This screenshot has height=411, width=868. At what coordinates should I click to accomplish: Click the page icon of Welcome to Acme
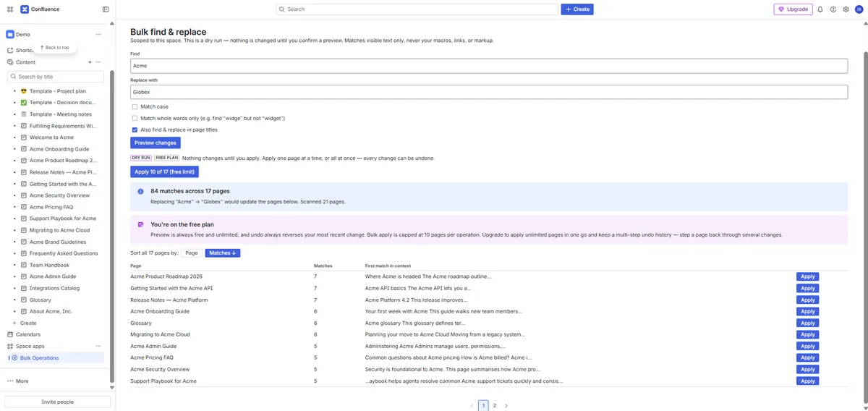coord(24,137)
